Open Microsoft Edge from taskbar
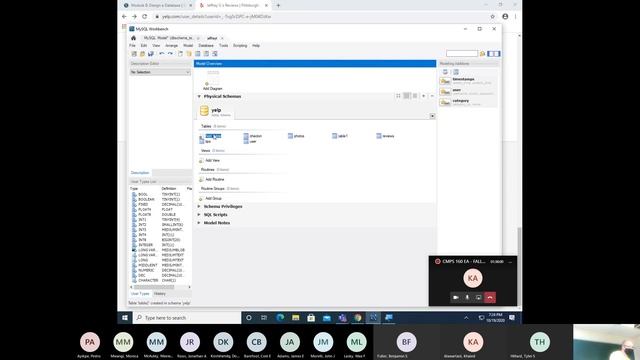This screenshot has height=360, width=640. coord(280,318)
